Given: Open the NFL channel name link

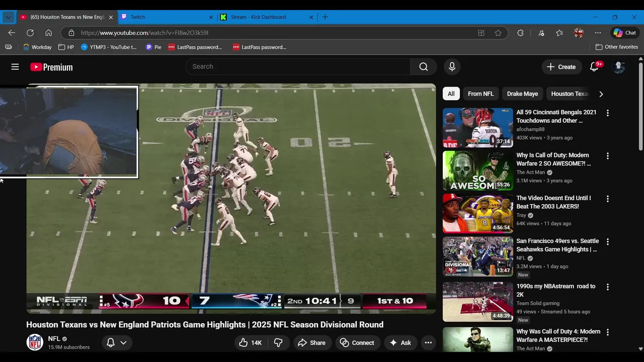Looking at the screenshot, I should point(54,339).
